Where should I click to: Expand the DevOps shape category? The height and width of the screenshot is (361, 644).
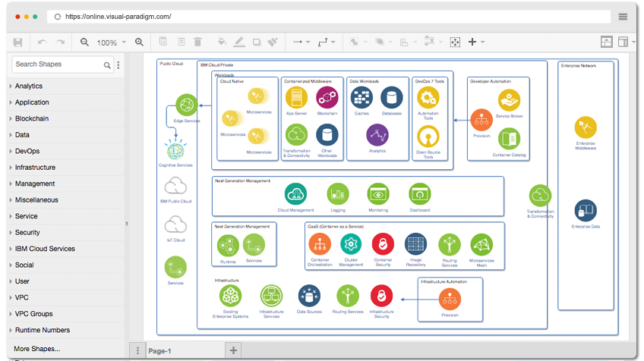pyautogui.click(x=66, y=151)
